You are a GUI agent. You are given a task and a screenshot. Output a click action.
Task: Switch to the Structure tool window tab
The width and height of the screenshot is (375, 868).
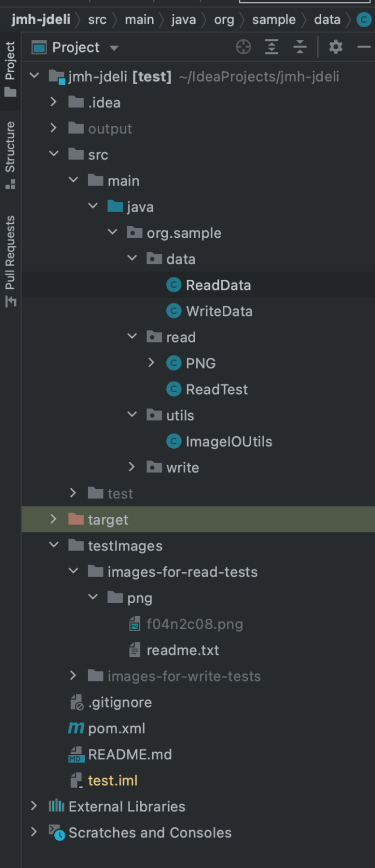(10, 154)
